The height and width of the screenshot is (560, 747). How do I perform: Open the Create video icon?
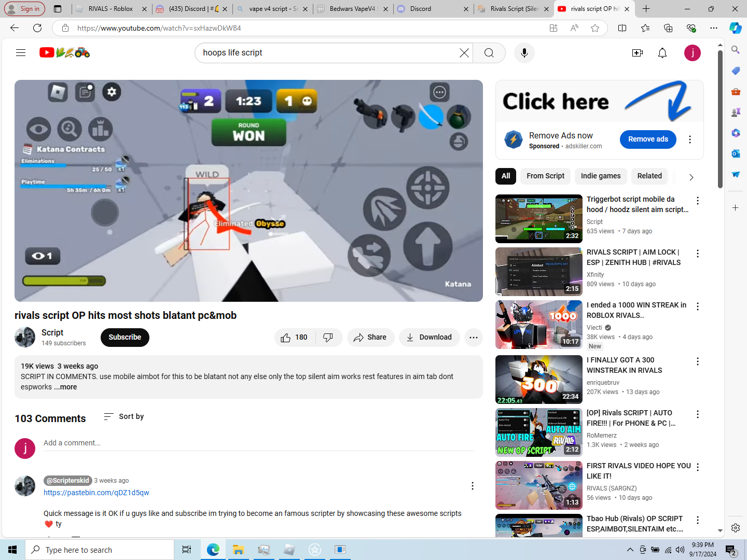pos(638,53)
